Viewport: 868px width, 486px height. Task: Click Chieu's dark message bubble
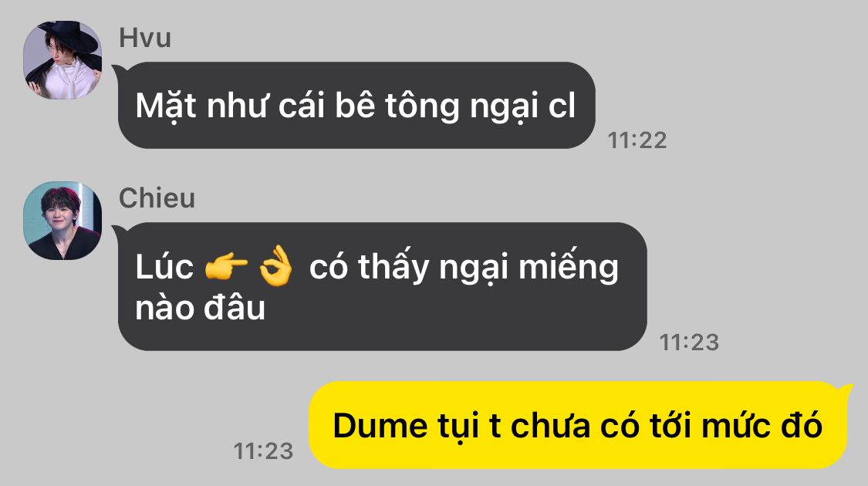[x=382, y=286]
